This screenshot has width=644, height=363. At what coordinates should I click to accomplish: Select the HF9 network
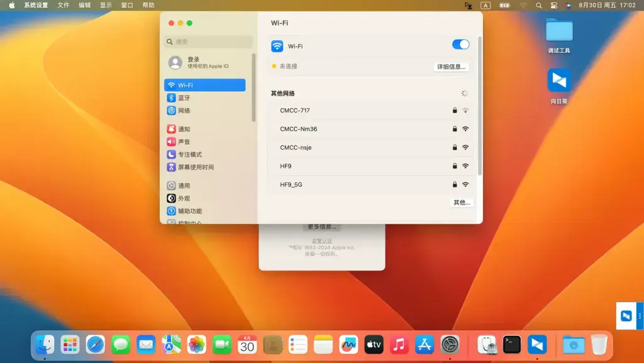tap(372, 166)
